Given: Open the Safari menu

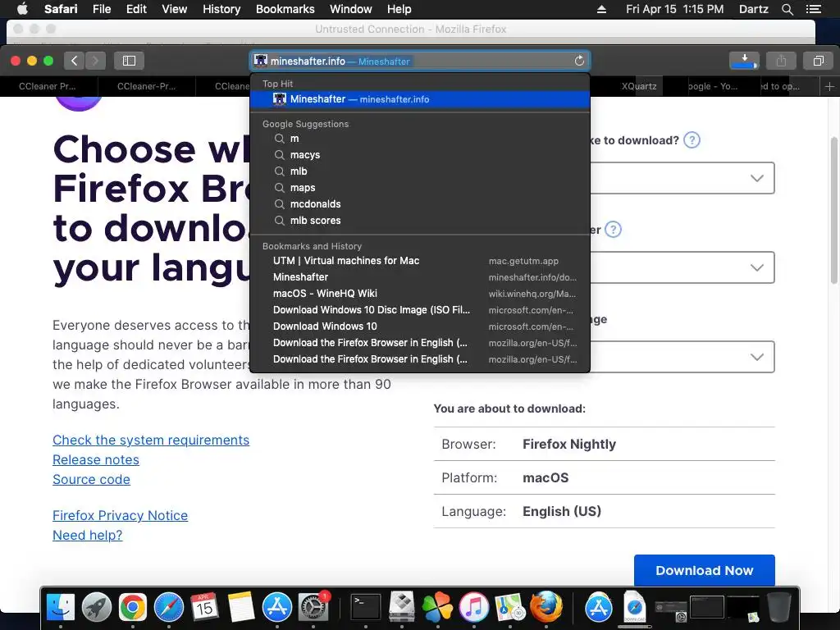Looking at the screenshot, I should pos(61,9).
